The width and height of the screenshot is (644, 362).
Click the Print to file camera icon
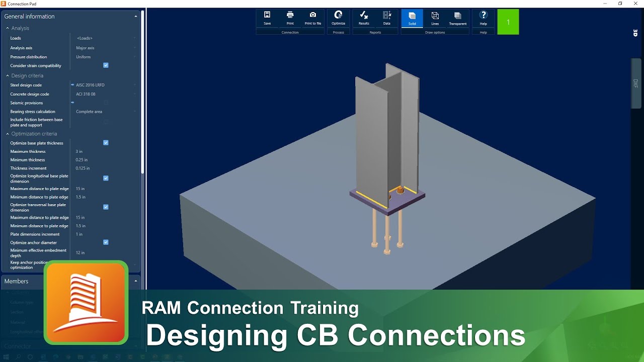coord(313,18)
